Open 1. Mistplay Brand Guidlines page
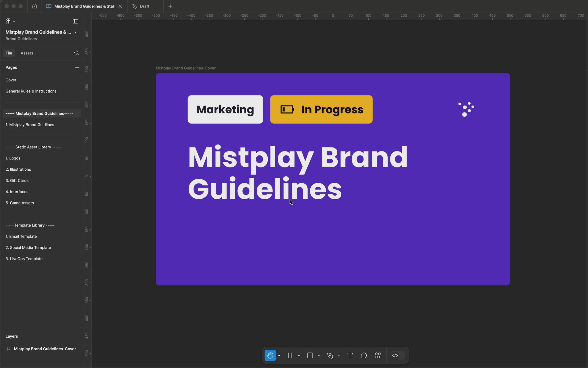This screenshot has width=588, height=368. tap(42, 125)
